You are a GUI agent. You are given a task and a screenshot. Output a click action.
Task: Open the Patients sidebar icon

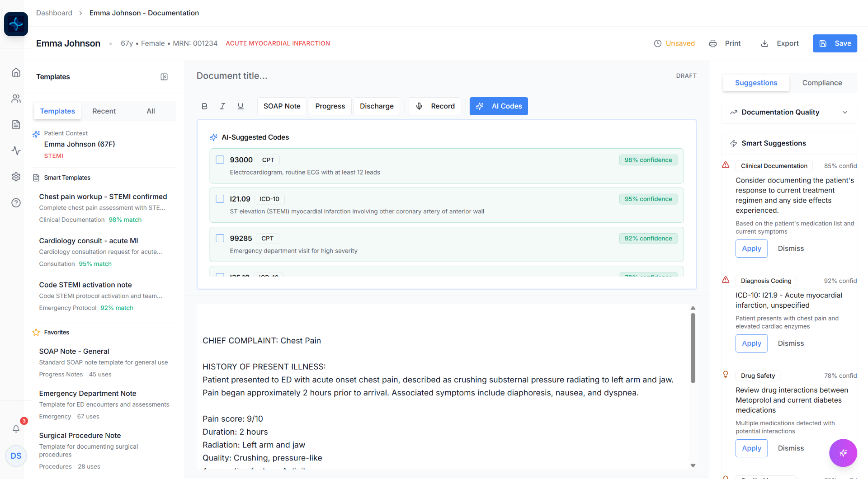[16, 99]
